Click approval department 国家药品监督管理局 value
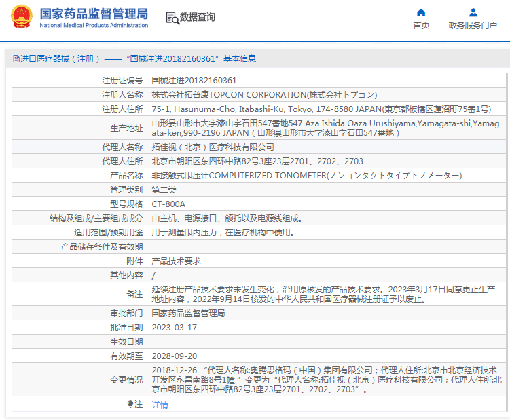 [x=188, y=313]
